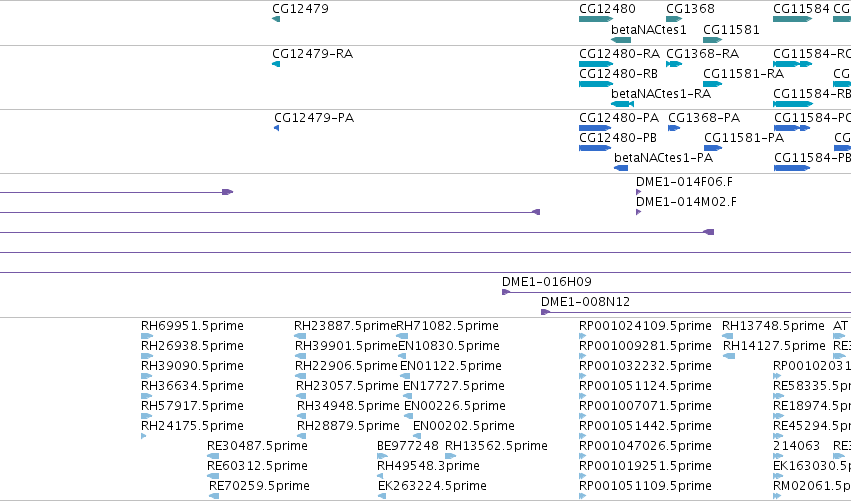This screenshot has height=501, width=851.
Task: Select transcript CG11584-RB
Action: (x=812, y=94)
